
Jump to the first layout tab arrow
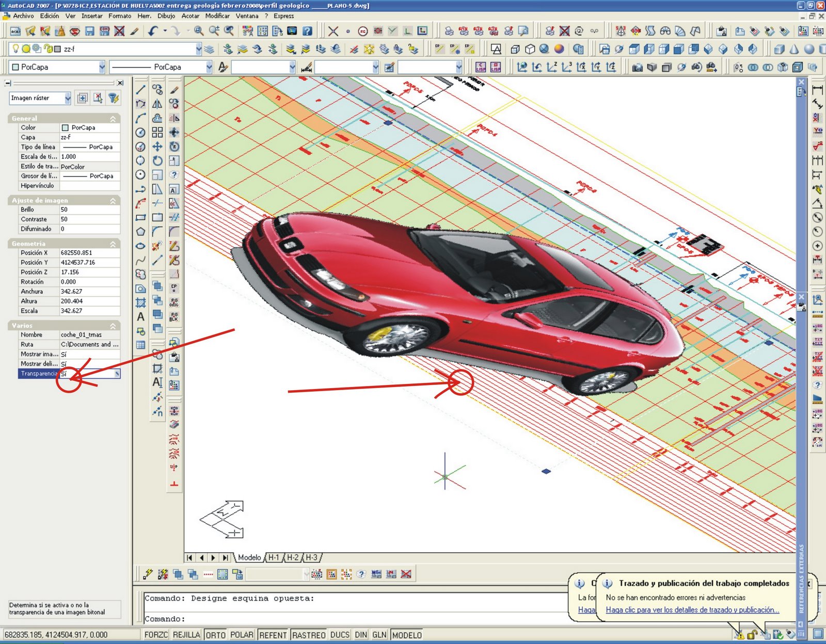(x=190, y=558)
